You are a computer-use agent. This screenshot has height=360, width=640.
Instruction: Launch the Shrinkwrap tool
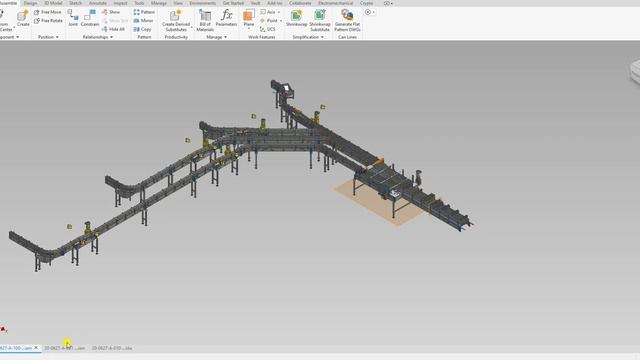(296, 18)
